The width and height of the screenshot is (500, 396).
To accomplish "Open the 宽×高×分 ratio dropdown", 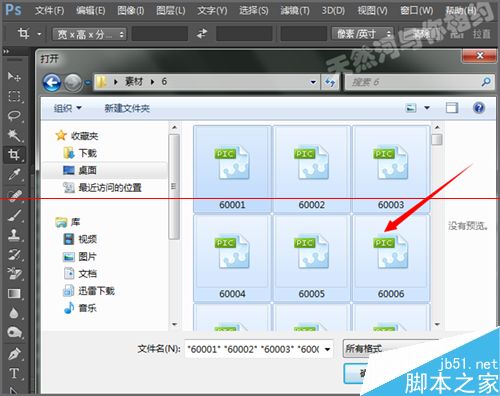I will pos(89,34).
